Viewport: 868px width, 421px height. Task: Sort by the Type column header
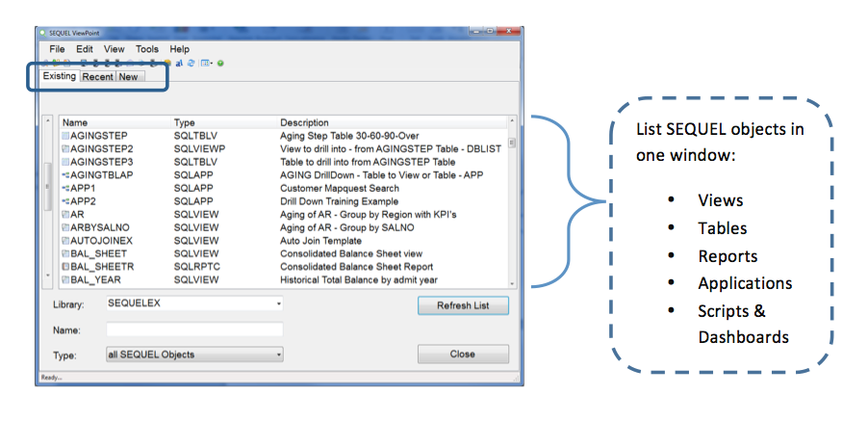[x=223, y=122]
